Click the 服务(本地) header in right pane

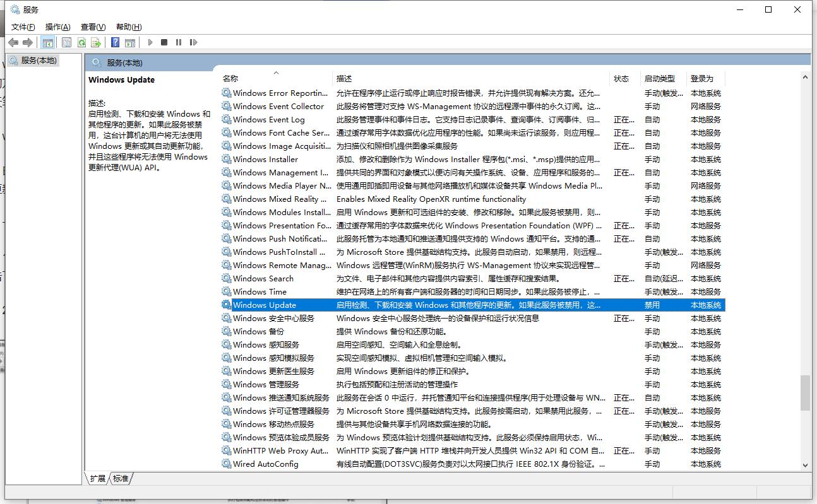(124, 62)
